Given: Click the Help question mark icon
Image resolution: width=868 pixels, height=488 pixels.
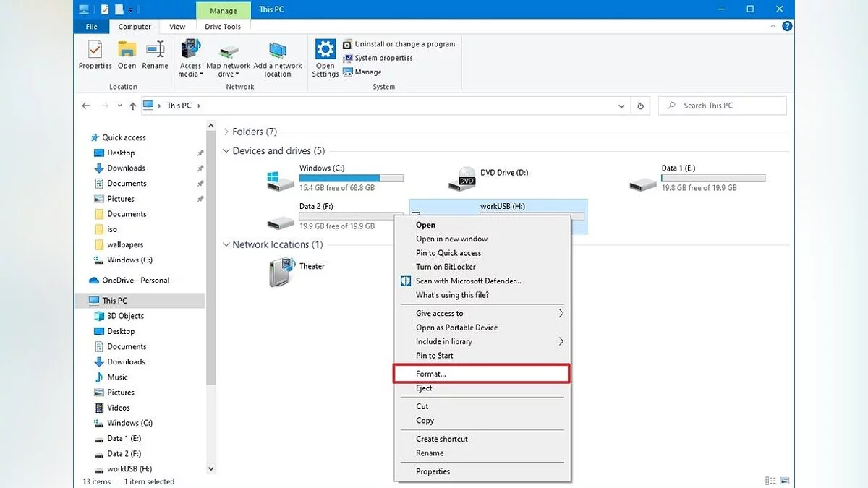Looking at the screenshot, I should (x=787, y=27).
